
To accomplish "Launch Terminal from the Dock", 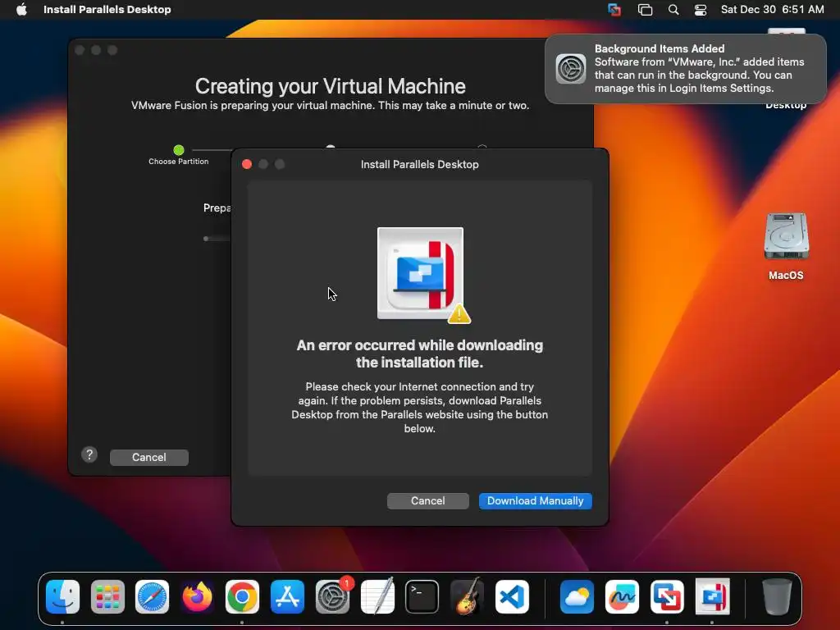I will (422, 596).
